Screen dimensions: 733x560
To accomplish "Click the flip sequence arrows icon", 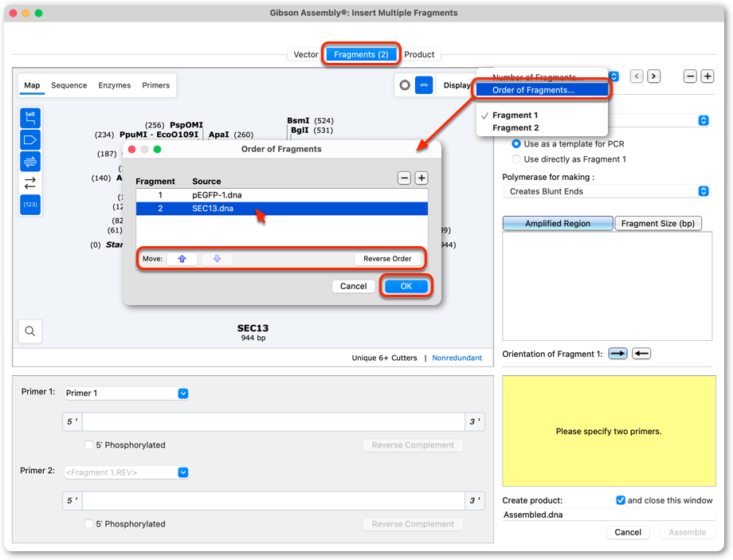I will pyautogui.click(x=30, y=183).
